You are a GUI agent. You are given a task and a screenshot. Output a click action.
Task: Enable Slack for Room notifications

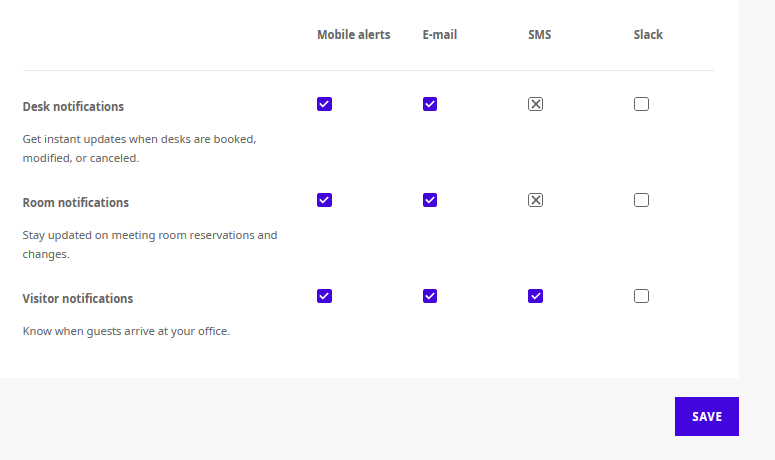tap(641, 200)
